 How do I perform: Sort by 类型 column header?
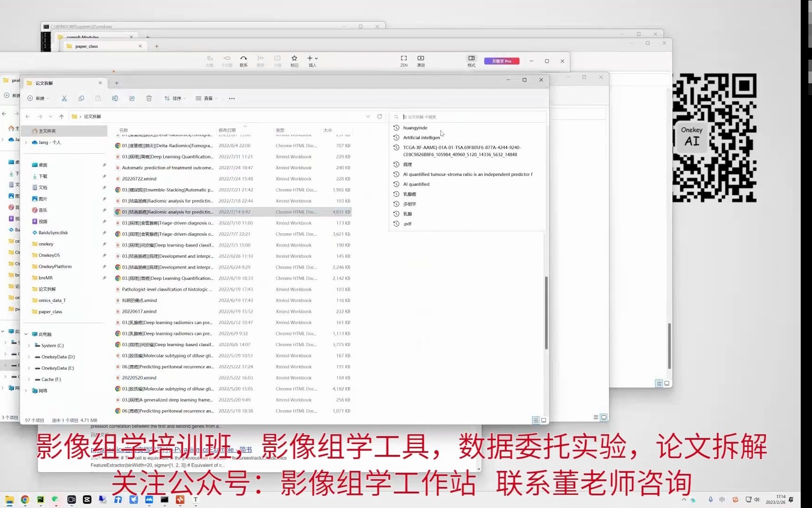pos(280,130)
